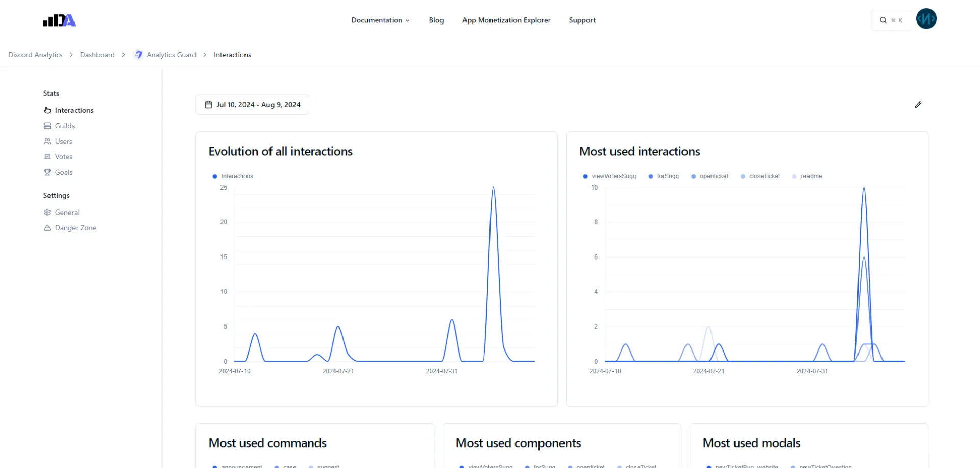Screen dimensions: 980x468
Task: Open the Jul 10 - Aug 9 date range picker
Action: (252, 105)
